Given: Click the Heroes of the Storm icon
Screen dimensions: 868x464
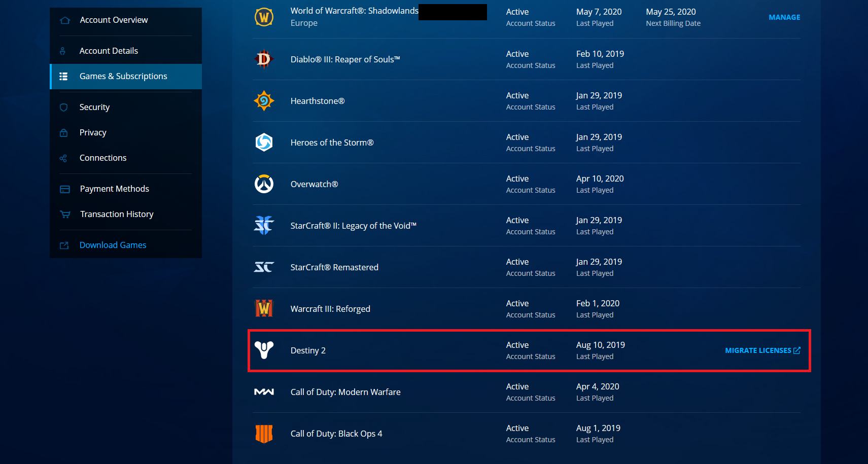Looking at the screenshot, I should click(x=264, y=142).
